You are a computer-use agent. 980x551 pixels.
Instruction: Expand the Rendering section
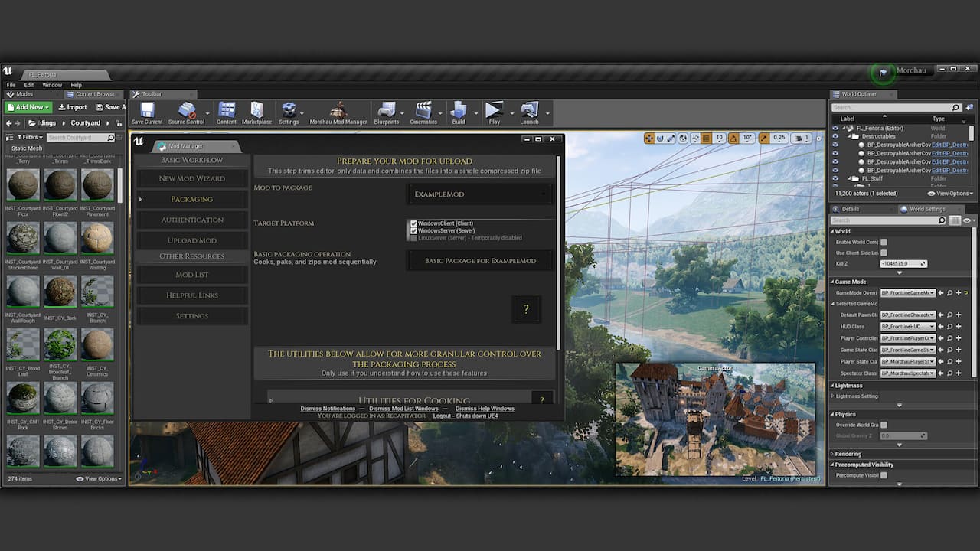point(832,454)
